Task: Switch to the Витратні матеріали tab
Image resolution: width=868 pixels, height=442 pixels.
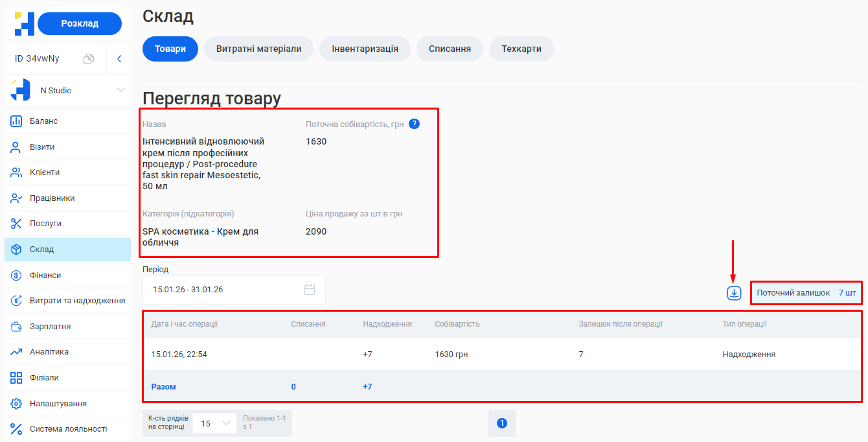Action: pos(258,49)
